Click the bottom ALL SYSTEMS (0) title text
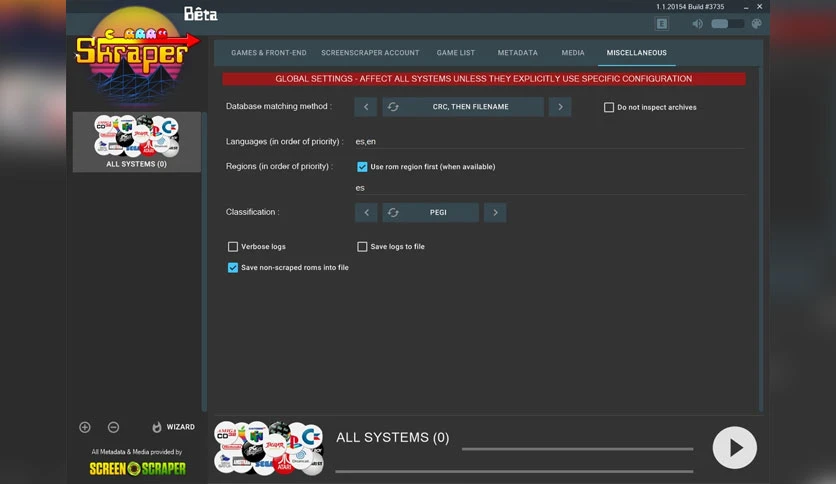 pos(392,438)
